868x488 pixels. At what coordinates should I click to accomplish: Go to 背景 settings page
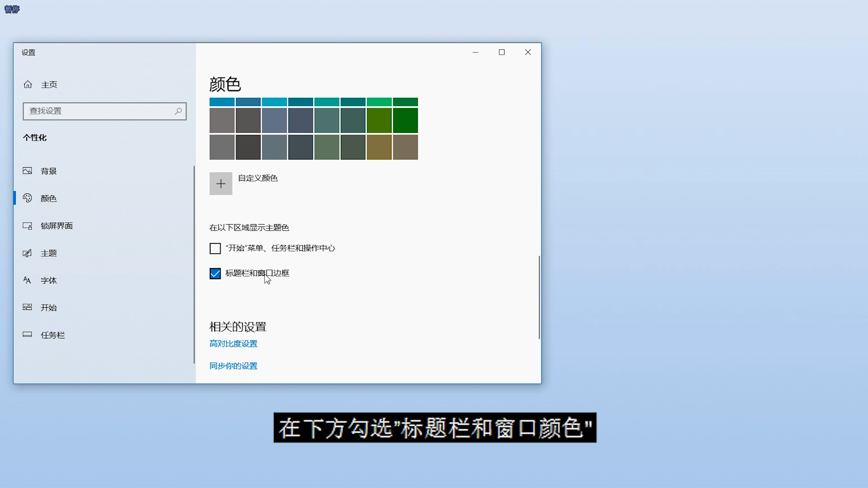pos(104,171)
